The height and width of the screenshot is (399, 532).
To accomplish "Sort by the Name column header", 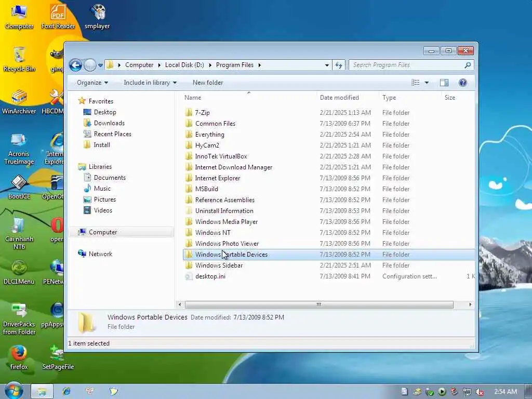I will (192, 98).
